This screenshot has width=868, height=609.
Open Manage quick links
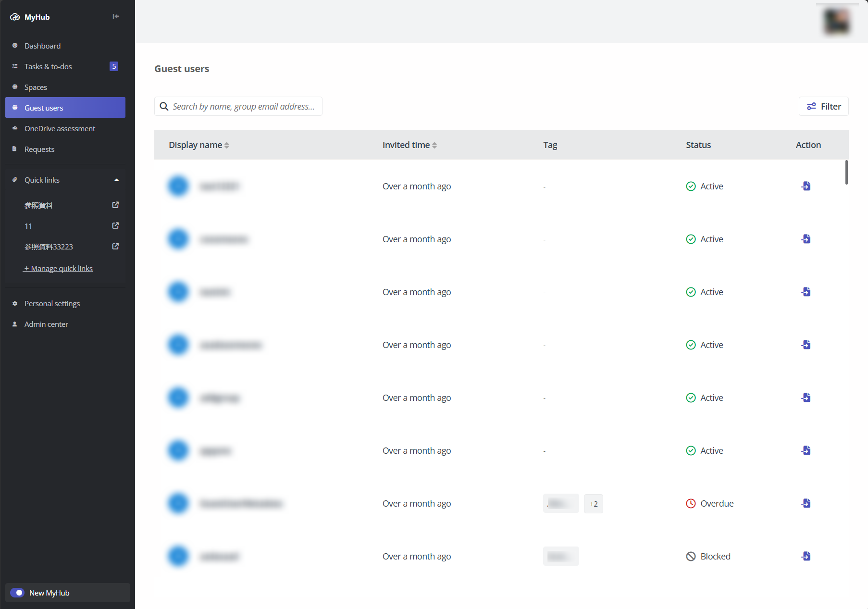pos(58,268)
